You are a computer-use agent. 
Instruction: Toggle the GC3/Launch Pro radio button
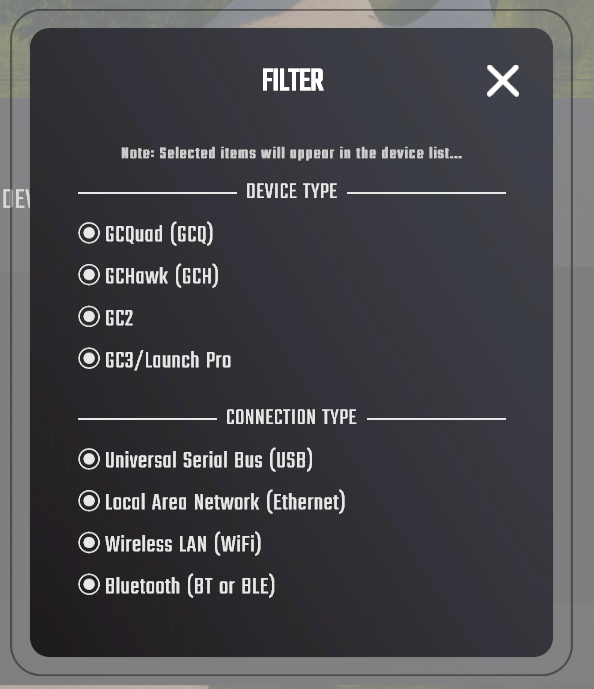(89, 358)
